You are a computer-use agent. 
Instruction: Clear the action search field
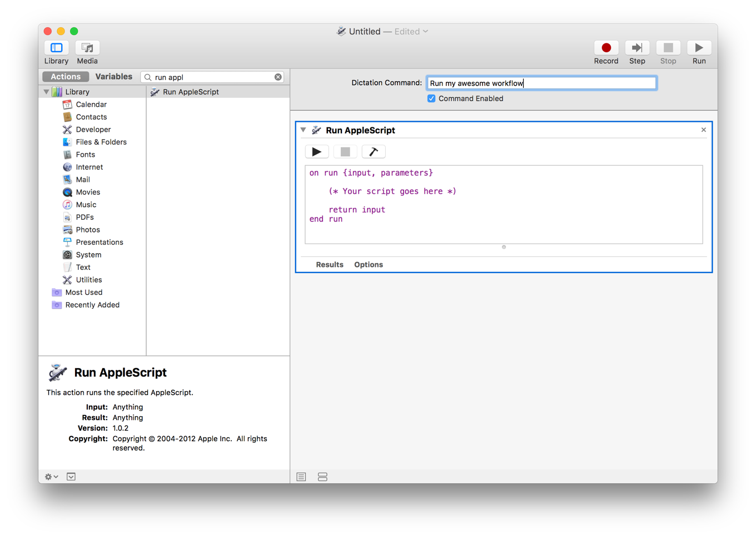point(278,77)
